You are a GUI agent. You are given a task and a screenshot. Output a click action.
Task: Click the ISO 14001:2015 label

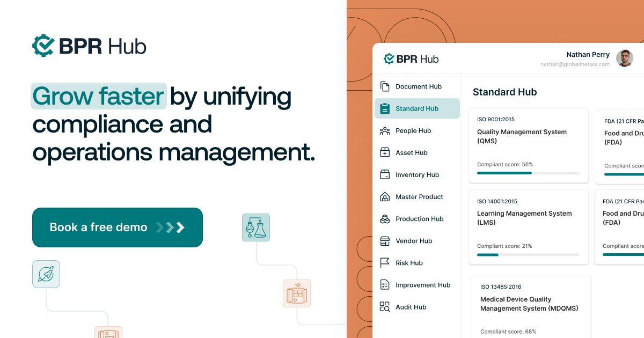tap(497, 202)
